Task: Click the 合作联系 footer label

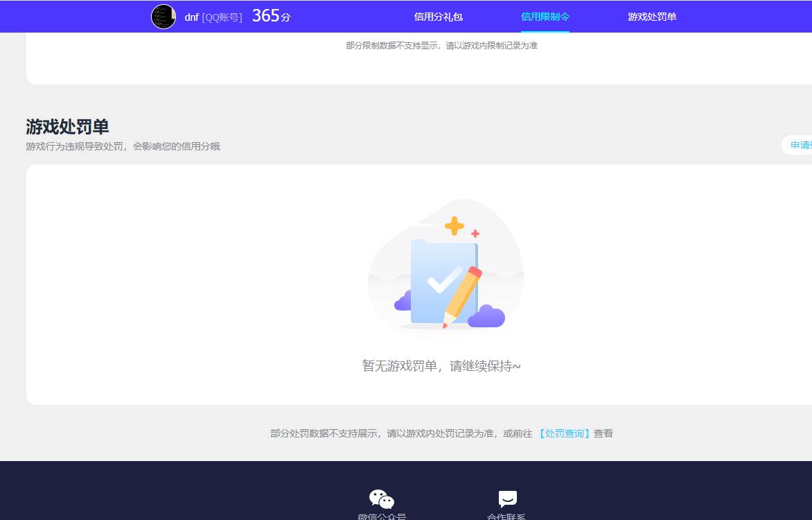Action: point(507,516)
